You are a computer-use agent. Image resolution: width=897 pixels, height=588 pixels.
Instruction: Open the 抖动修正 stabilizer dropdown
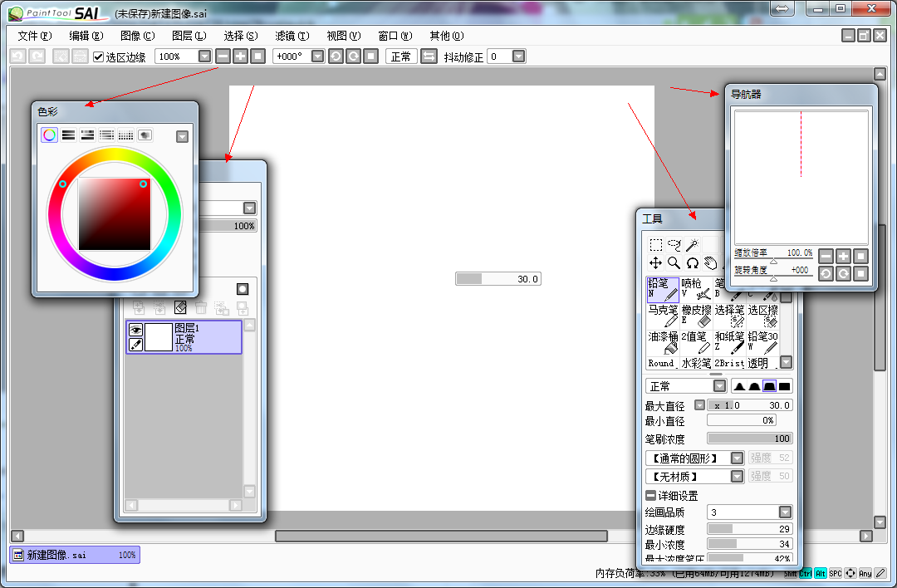pos(518,56)
